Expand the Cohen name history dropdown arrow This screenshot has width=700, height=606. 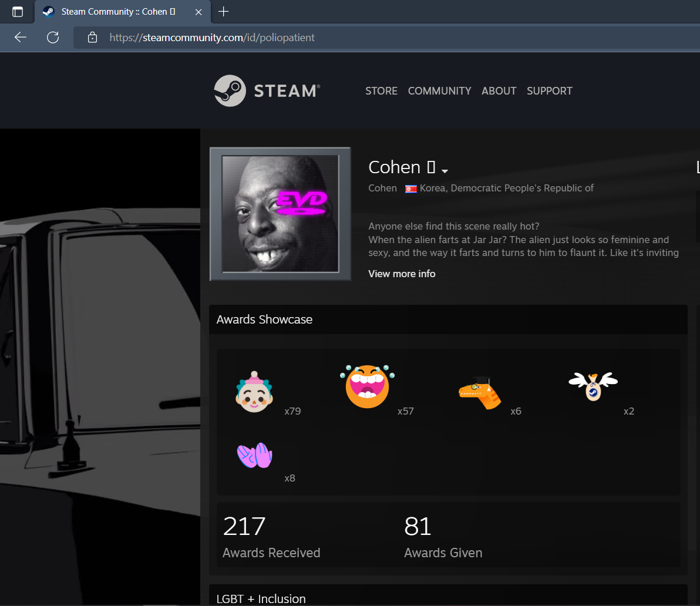tap(445, 171)
